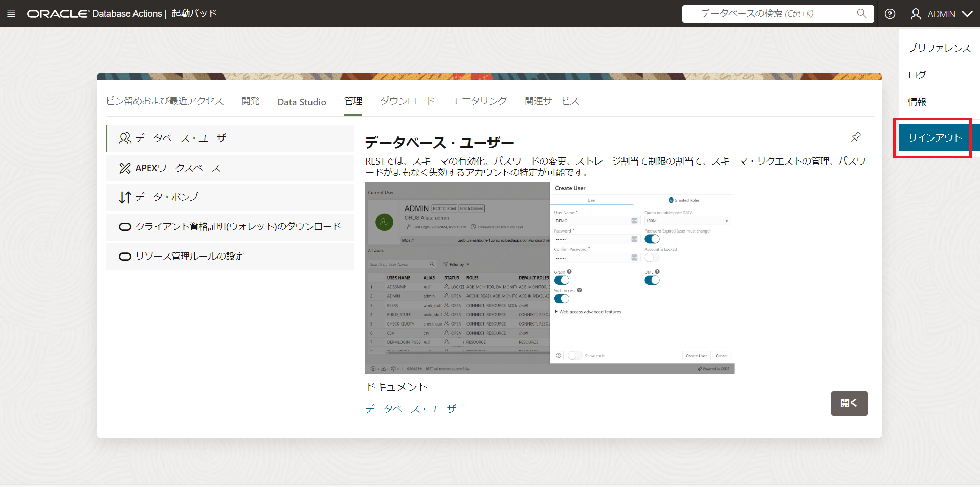Viewport: 980px width, 487px height.
Task: Pin the データベース・ユーザー card
Action: [x=856, y=137]
